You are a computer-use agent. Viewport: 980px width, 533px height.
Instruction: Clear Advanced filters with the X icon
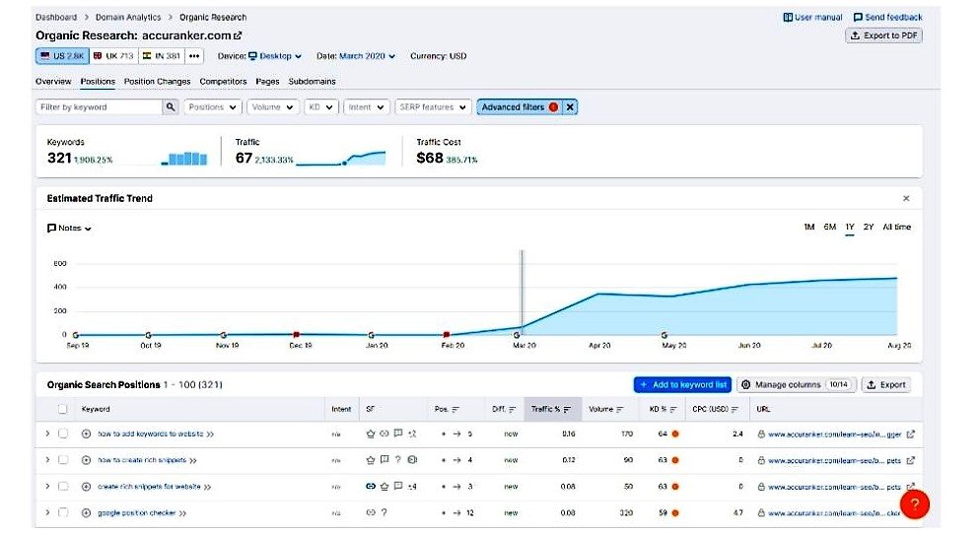click(x=570, y=106)
